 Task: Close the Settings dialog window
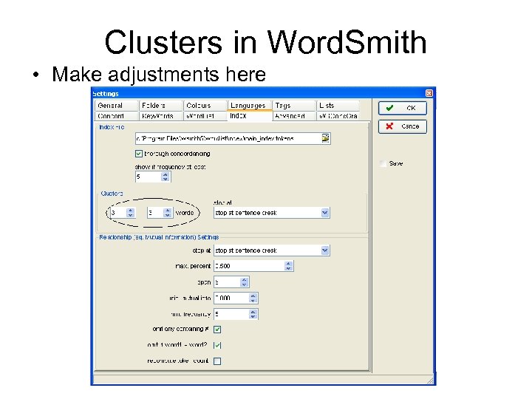click(x=429, y=93)
